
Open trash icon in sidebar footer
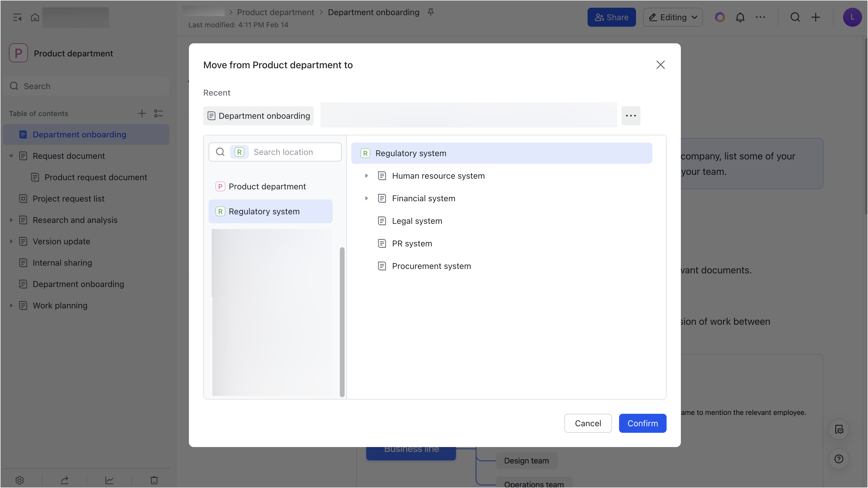coord(154,480)
